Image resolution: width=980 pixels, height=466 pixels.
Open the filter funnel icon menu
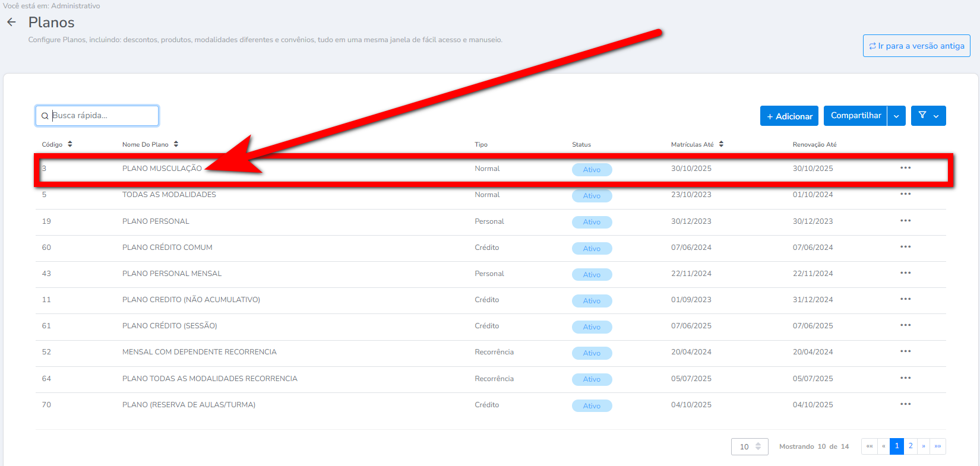point(928,116)
